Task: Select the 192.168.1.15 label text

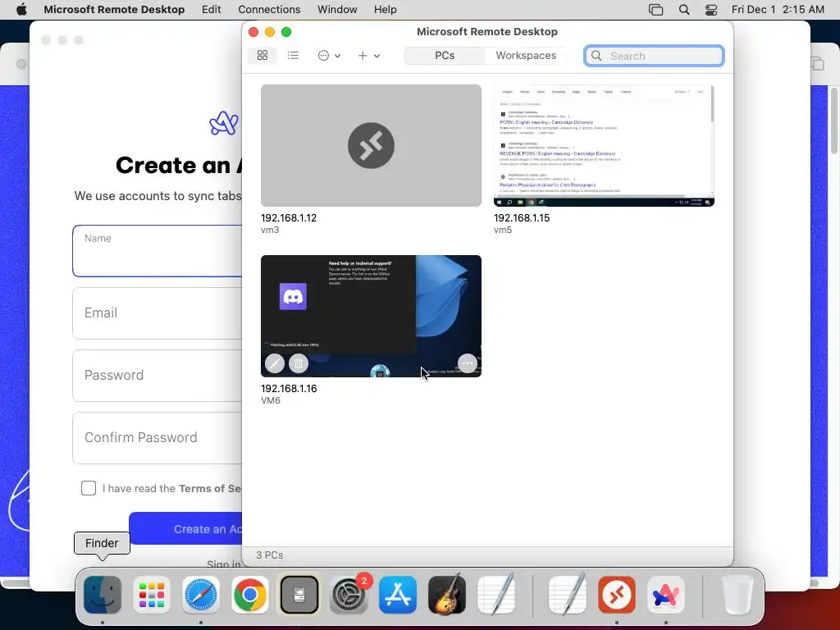Action: click(522, 218)
